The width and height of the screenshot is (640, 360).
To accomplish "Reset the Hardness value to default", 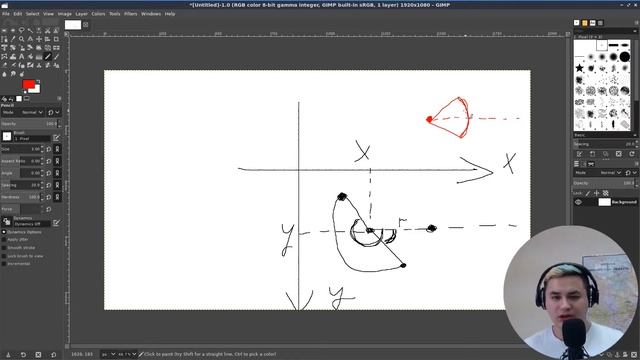I will [49, 197].
